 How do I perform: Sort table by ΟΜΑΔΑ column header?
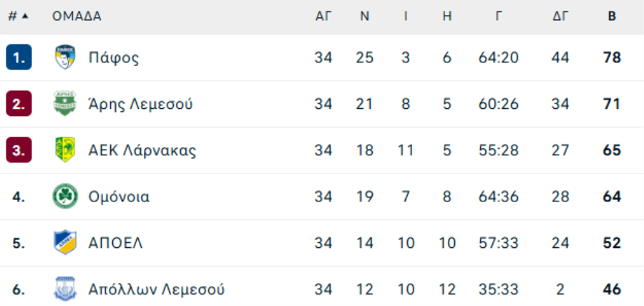77,16
